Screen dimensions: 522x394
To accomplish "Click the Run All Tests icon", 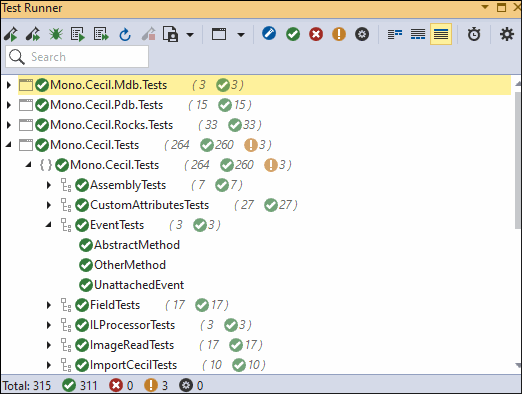I will click(33, 34).
